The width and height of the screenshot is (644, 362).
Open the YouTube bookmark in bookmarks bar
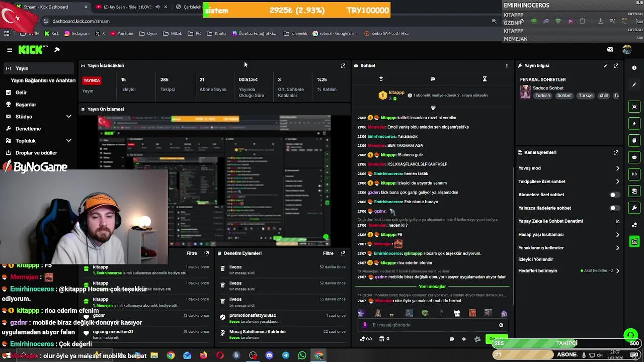pos(121,34)
